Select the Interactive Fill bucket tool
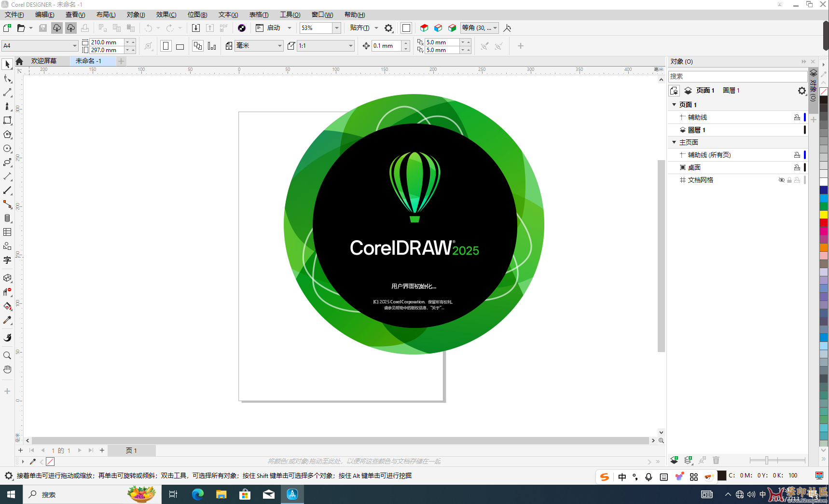Image resolution: width=829 pixels, height=504 pixels. pos(7,306)
